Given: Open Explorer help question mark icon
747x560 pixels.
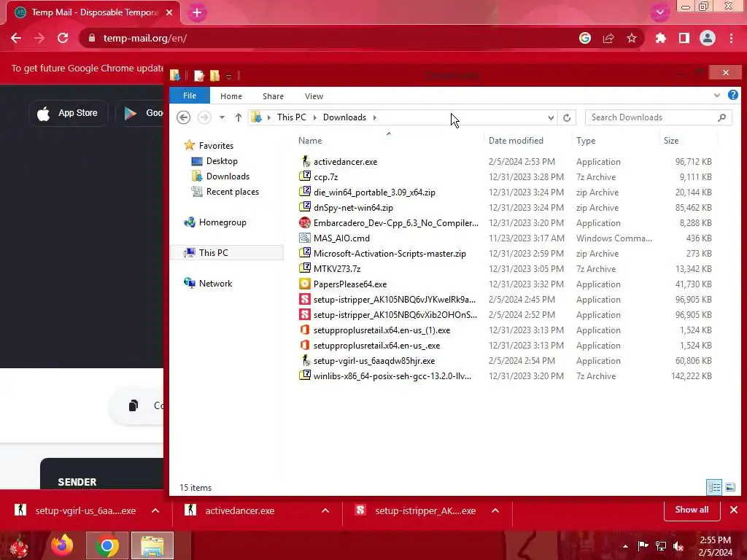Looking at the screenshot, I should 732,96.
